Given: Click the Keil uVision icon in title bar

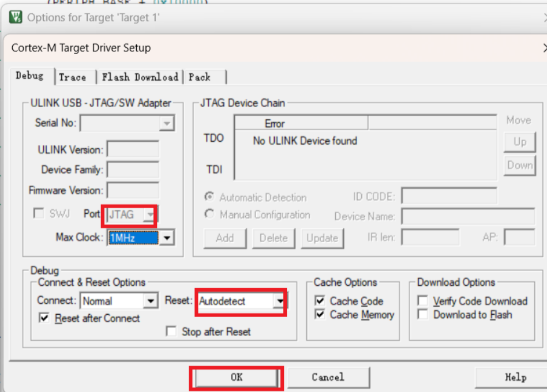Looking at the screenshot, I should click(16, 17).
